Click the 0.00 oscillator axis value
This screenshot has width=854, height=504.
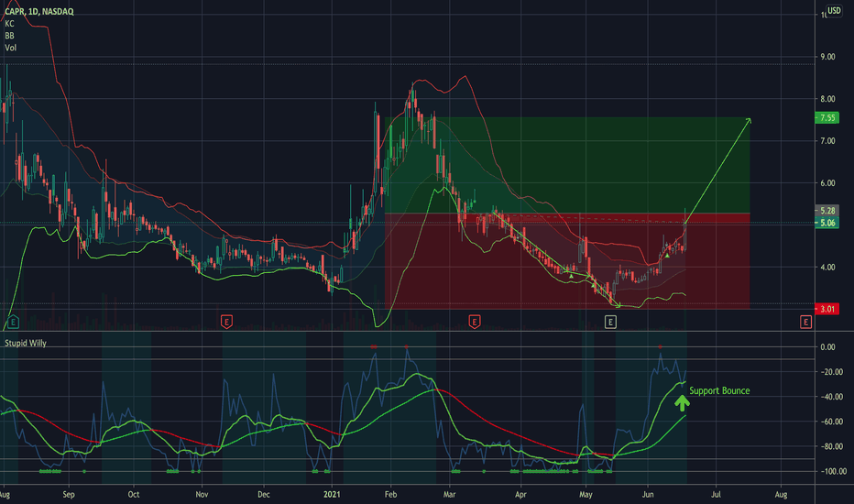(x=827, y=346)
